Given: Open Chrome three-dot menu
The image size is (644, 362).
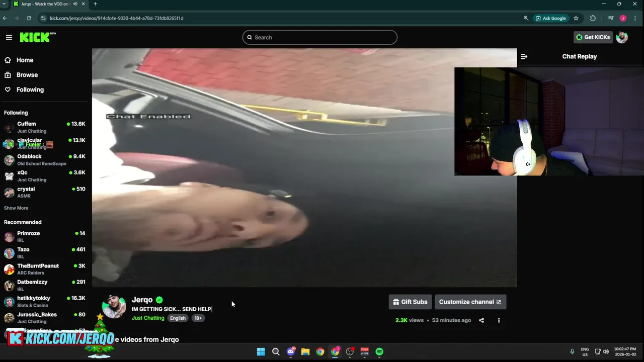Looking at the screenshot, I should point(636,18).
